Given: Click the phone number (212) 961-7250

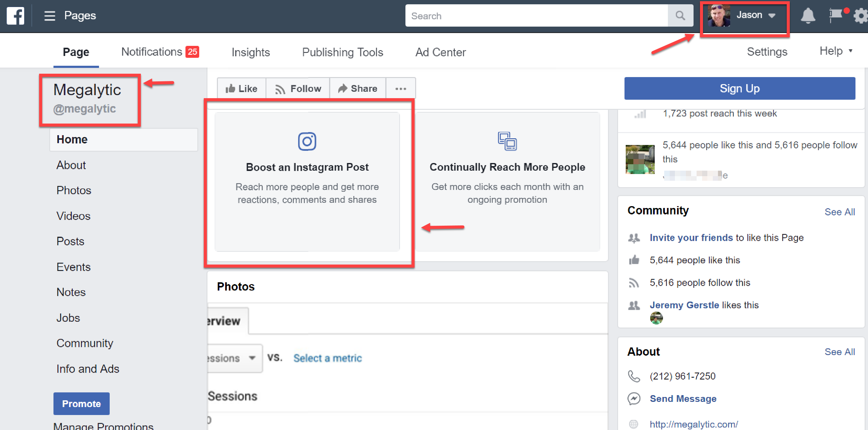Looking at the screenshot, I should pos(682,376).
